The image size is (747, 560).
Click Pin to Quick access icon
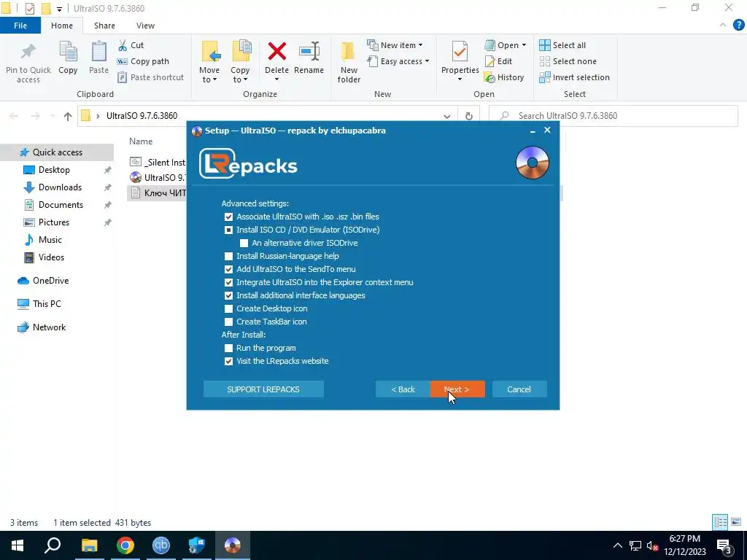(x=28, y=52)
